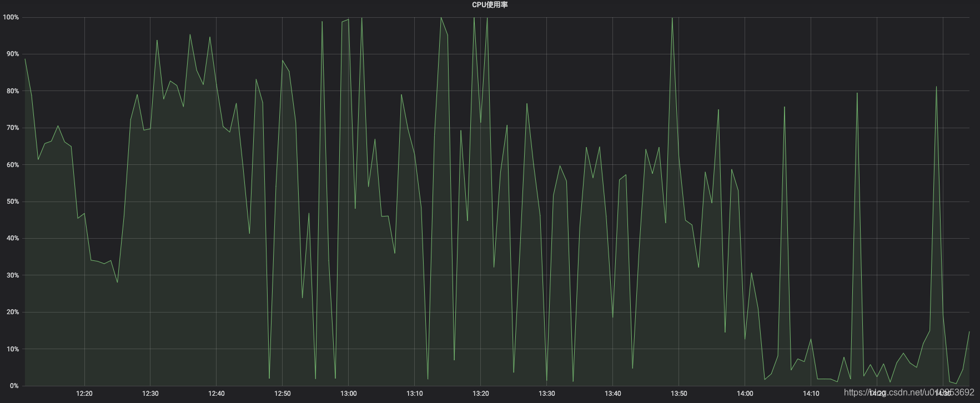Click the 0% y-axis label
The image size is (980, 403).
[14, 386]
